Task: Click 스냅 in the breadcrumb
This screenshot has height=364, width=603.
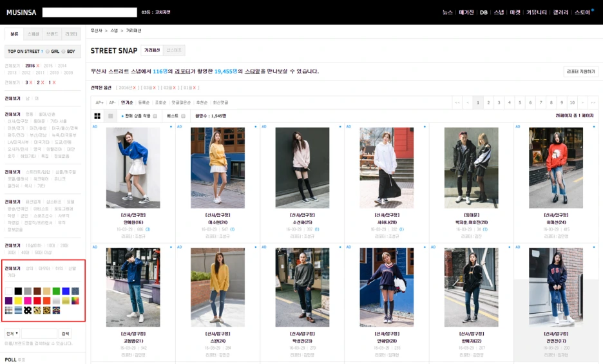Action: 114,31
